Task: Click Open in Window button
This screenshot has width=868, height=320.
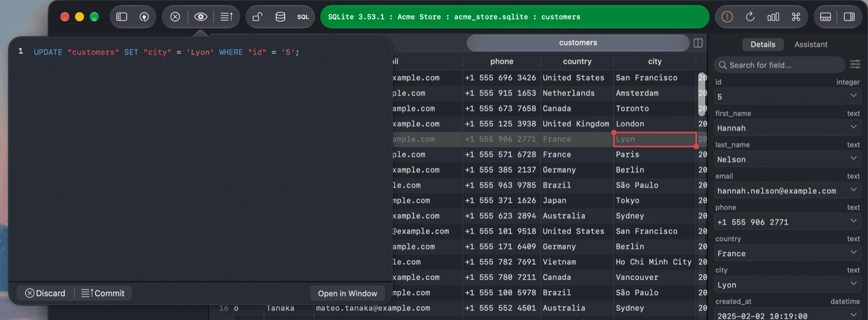Action: pyautogui.click(x=348, y=293)
